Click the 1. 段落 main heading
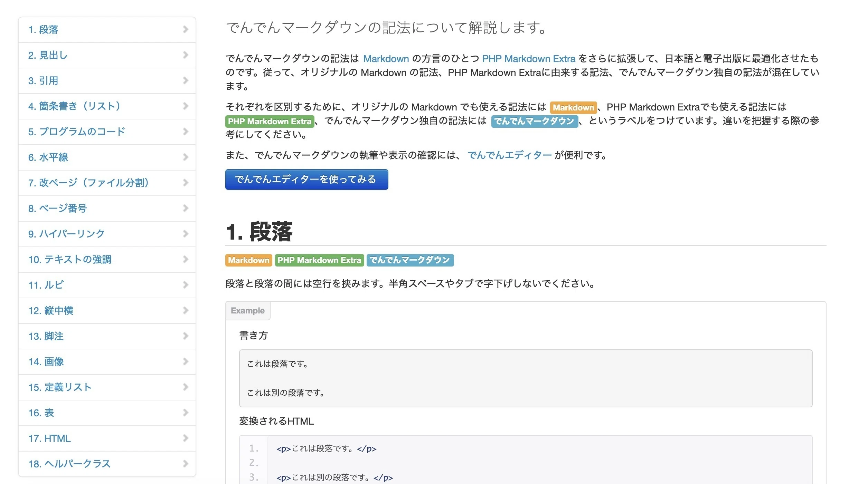The image size is (868, 484). click(x=259, y=231)
